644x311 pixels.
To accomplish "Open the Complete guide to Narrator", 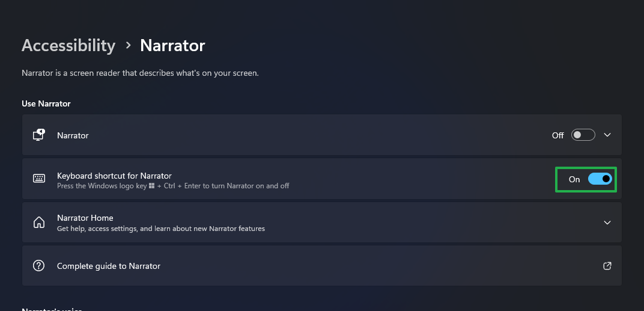I will click(x=109, y=266).
